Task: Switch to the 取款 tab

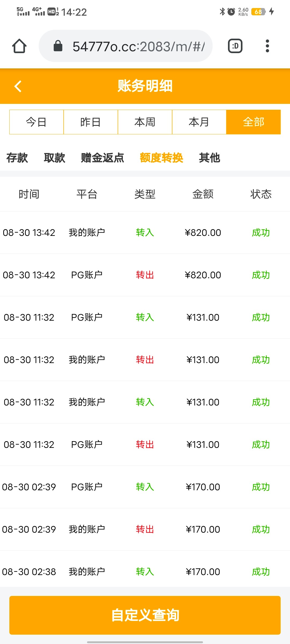Action: tap(55, 158)
